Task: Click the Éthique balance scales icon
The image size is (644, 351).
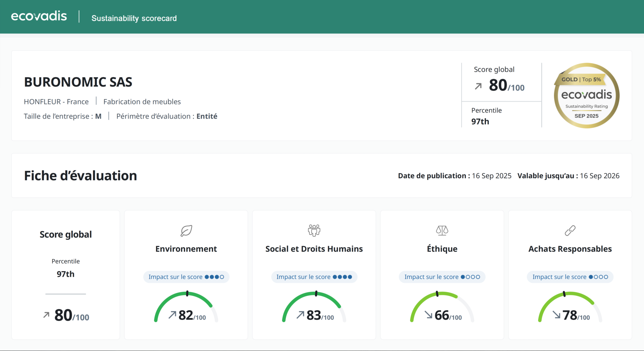Action: point(442,230)
